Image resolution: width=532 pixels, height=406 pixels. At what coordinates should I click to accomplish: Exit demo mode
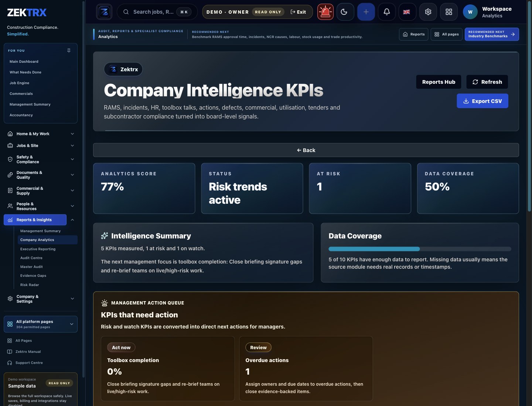tap(298, 12)
